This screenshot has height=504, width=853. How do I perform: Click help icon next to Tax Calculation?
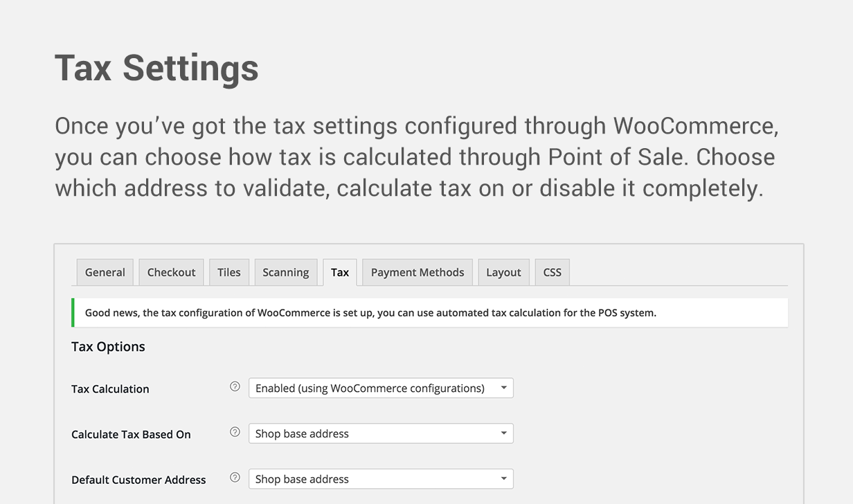click(235, 386)
